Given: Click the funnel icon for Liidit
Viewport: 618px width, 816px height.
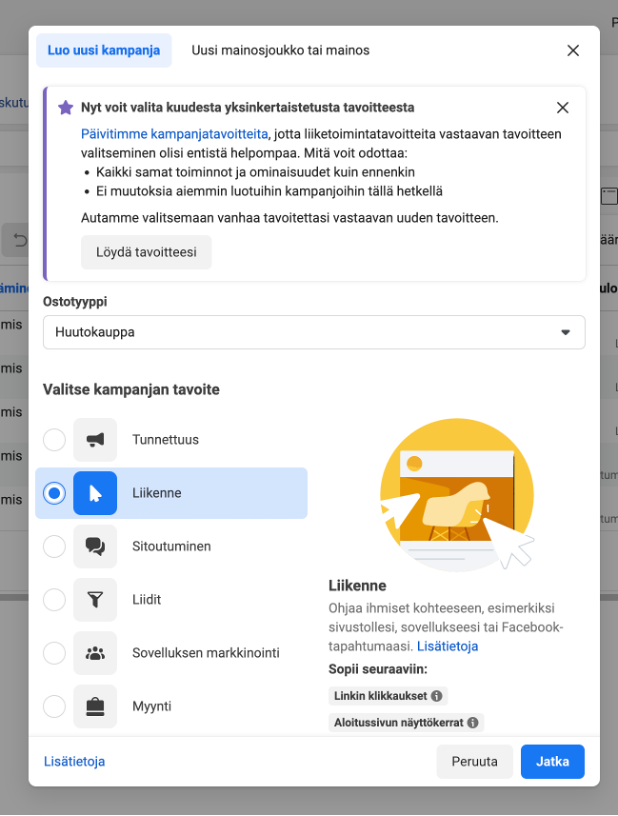Looking at the screenshot, I should tap(95, 600).
